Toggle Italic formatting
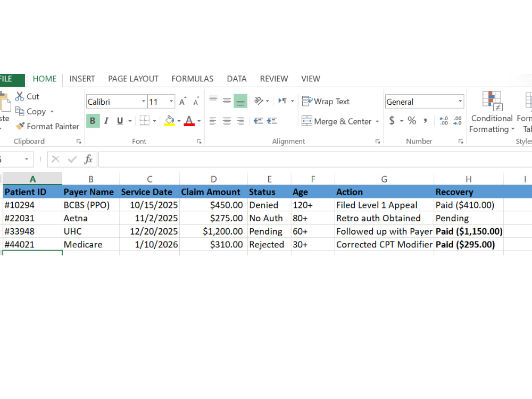This screenshot has height=399, width=532. coord(106,121)
